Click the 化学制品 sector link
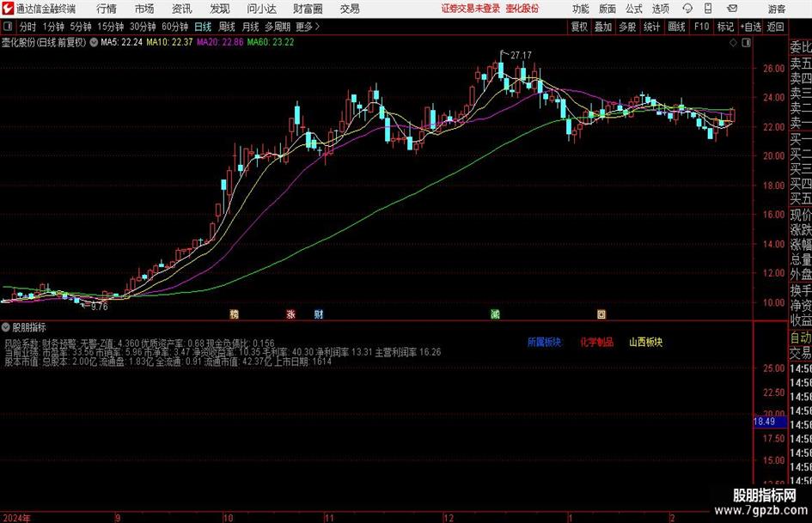Screen dimensions: 812x523 click(596, 342)
